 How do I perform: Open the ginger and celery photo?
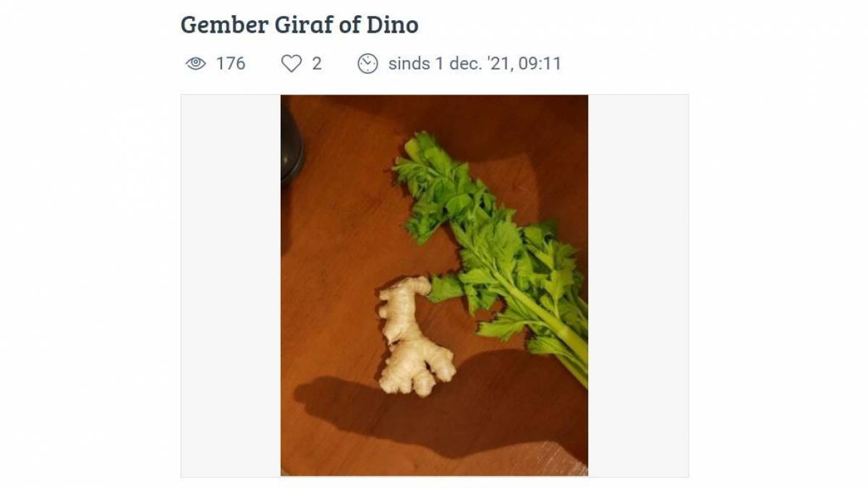pos(434,285)
